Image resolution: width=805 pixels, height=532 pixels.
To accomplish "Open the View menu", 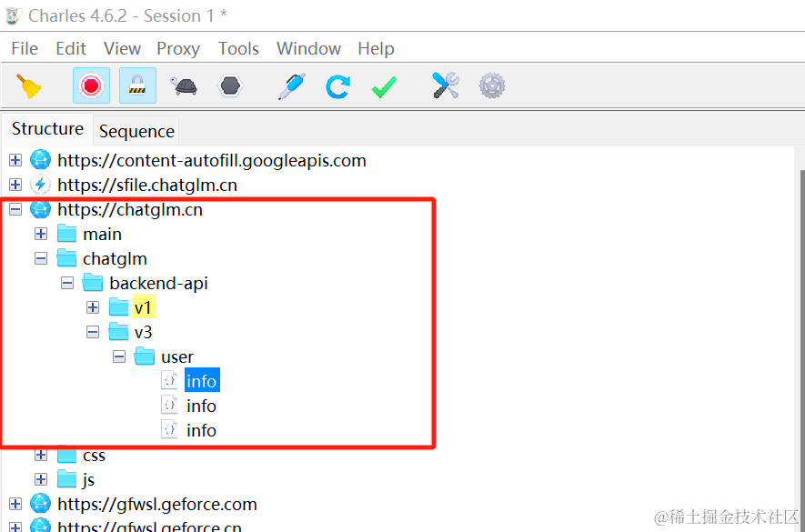I will point(122,49).
